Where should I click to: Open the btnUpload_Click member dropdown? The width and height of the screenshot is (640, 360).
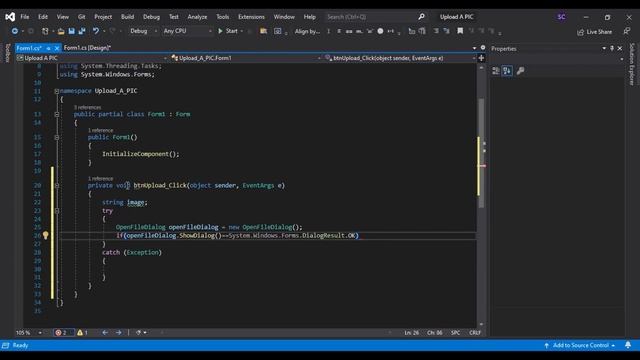400,58
